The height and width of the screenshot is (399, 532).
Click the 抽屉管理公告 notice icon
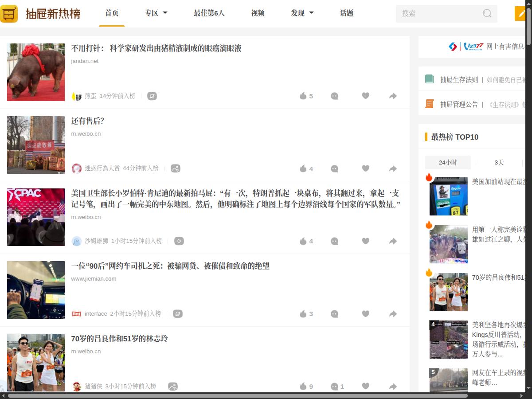429,103
